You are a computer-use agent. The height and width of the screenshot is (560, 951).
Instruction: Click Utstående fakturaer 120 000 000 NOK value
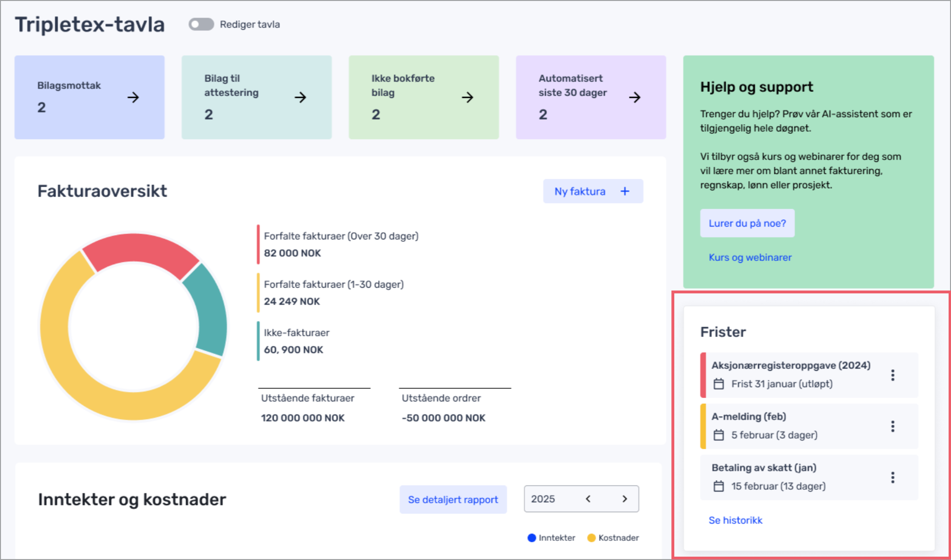tap(303, 418)
